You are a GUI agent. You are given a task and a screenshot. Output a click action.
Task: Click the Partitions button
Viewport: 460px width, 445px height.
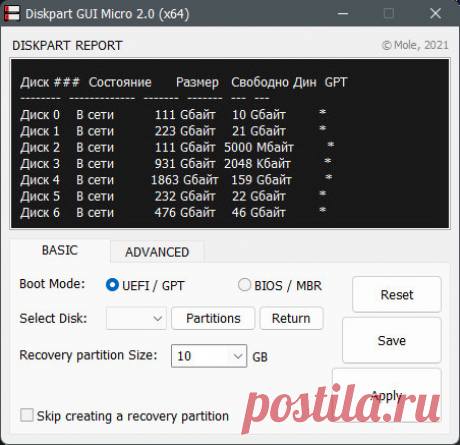tap(213, 318)
